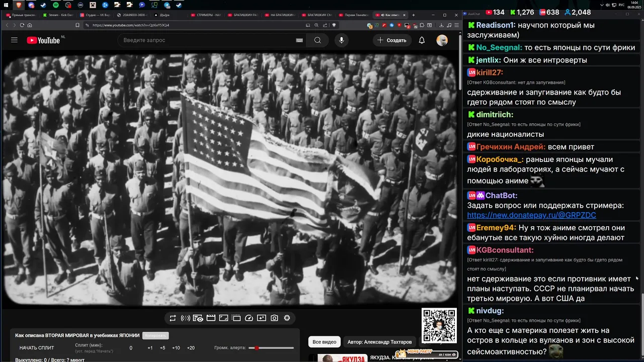
Task: Click the video player frame
Action: coord(230,180)
